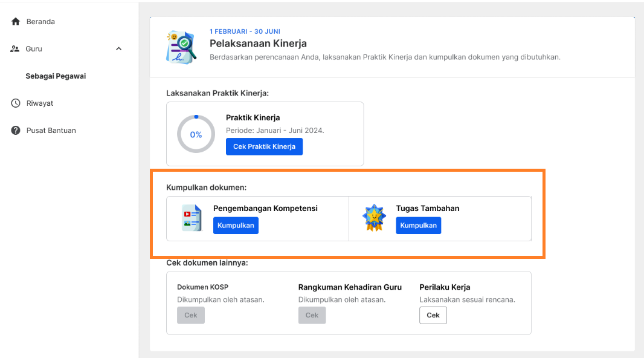Open the Beranda menu item
The height and width of the screenshot is (358, 644).
tap(40, 21)
